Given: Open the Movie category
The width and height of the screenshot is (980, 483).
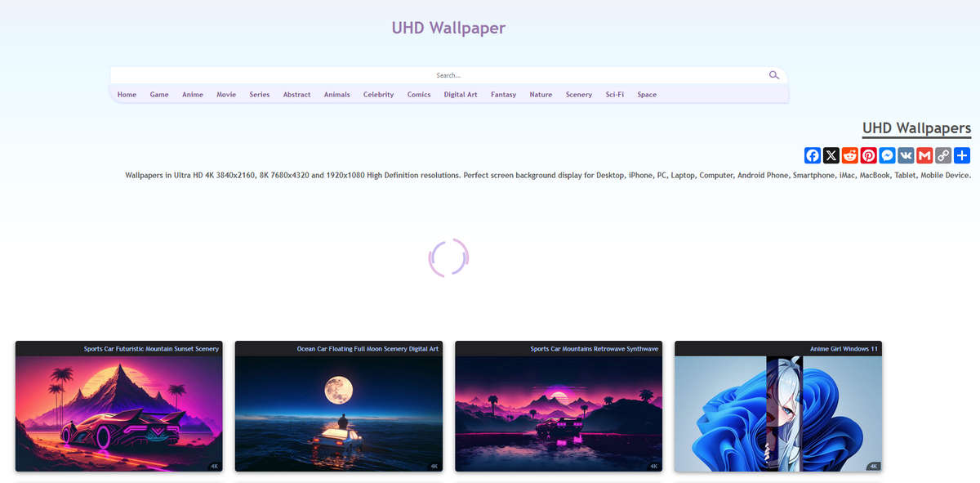Looking at the screenshot, I should tap(226, 95).
